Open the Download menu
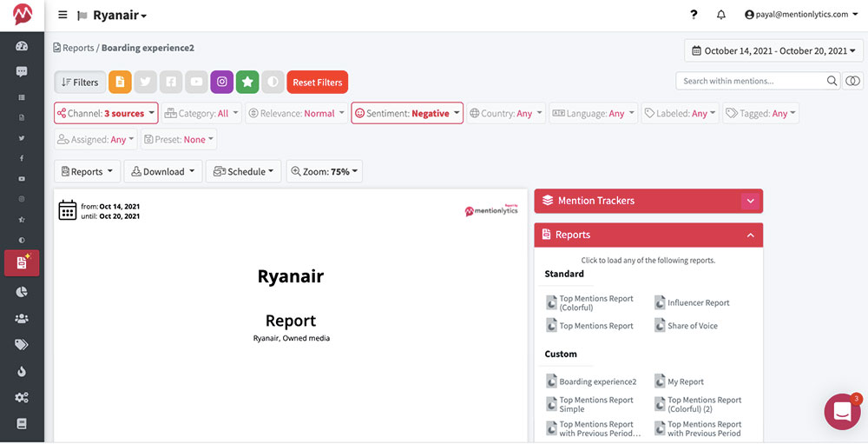Screen dimensions: 868x444 [x=163, y=171]
